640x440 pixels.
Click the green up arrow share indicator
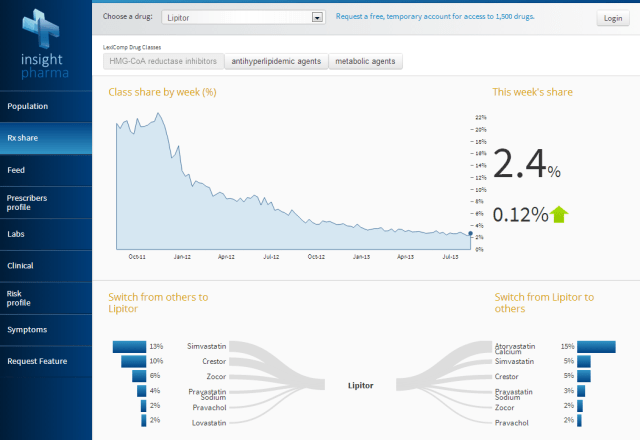click(x=559, y=214)
